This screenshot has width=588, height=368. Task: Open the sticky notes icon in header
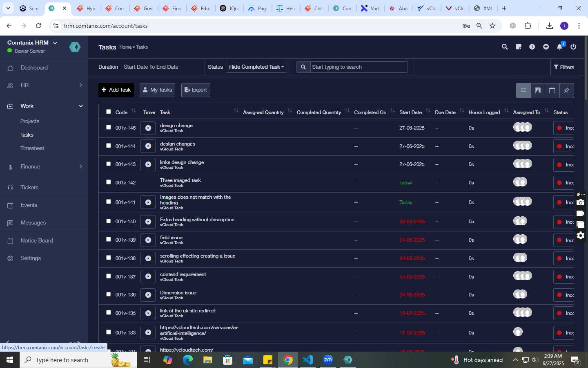point(519,47)
